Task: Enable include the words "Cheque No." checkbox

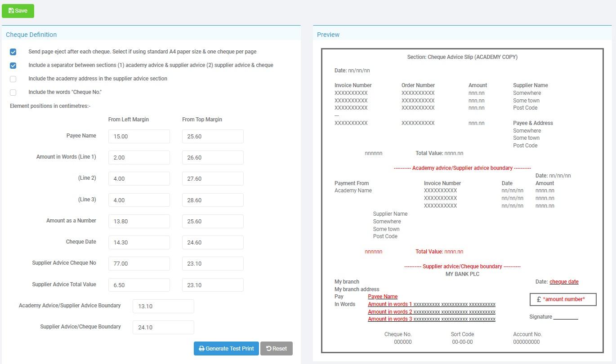Action: 13,93
